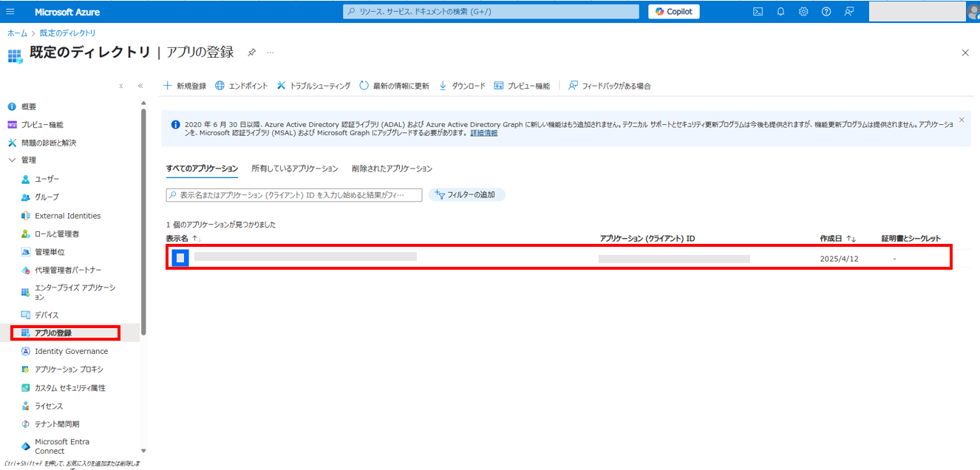
Task: Pin this page with the pin icon
Action: point(251,52)
